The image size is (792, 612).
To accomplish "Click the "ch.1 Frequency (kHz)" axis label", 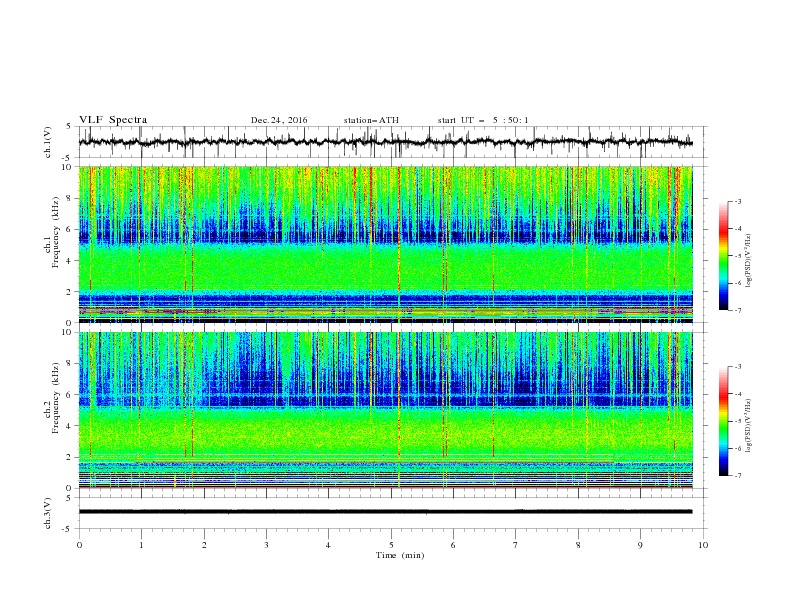I will pyautogui.click(x=51, y=233).
